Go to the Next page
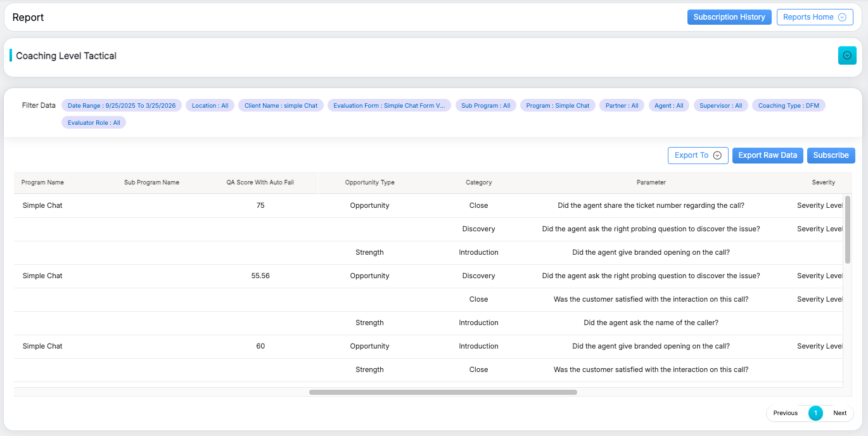Screen dimensions: 868x436 coord(839,413)
